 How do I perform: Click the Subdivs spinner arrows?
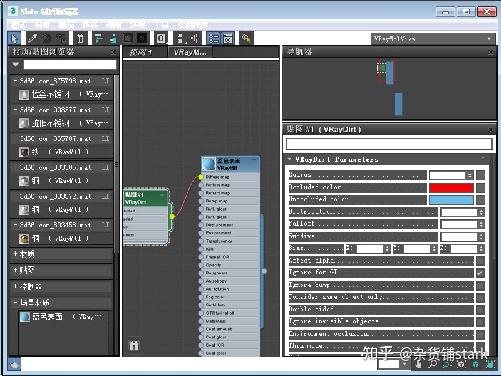pos(481,237)
